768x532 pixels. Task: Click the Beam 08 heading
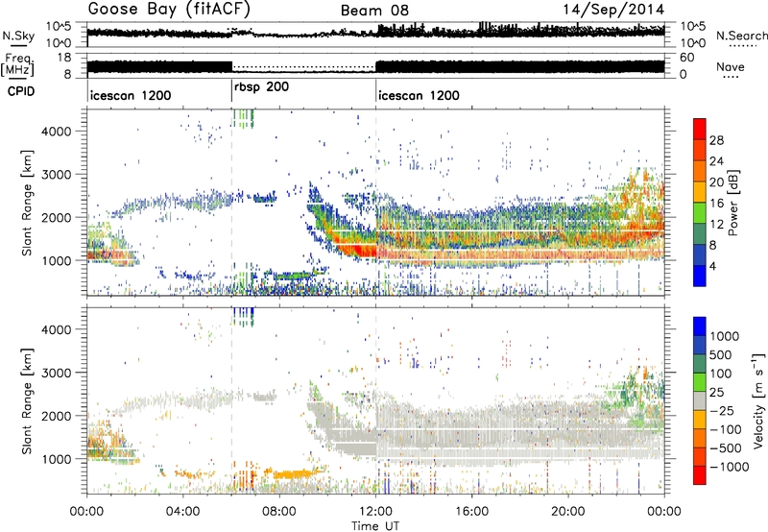pos(374,11)
